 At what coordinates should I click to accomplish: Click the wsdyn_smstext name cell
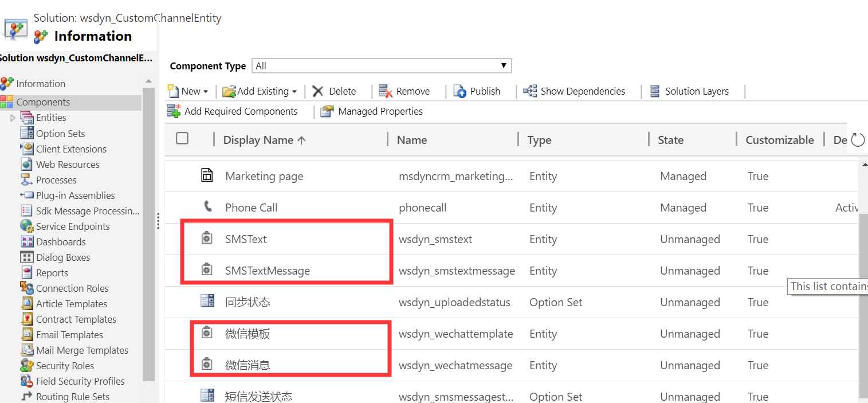tap(435, 239)
